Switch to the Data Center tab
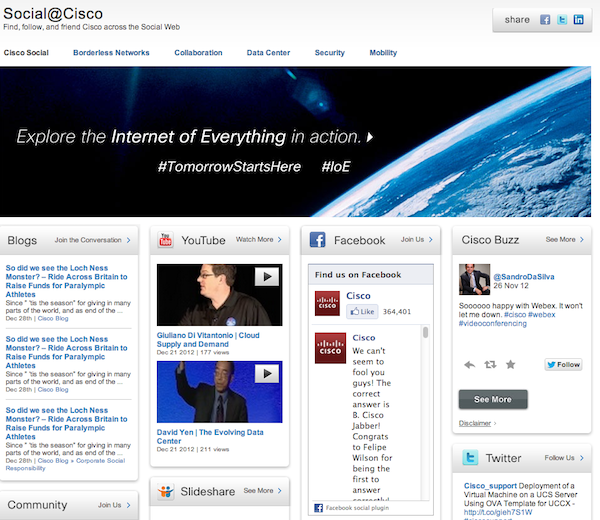600x520 pixels. (268, 53)
